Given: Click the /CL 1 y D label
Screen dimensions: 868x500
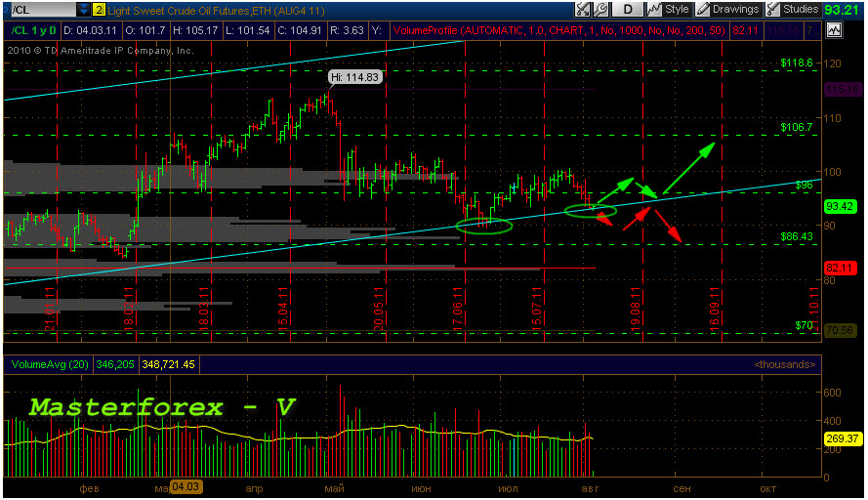Looking at the screenshot, I should (x=33, y=30).
